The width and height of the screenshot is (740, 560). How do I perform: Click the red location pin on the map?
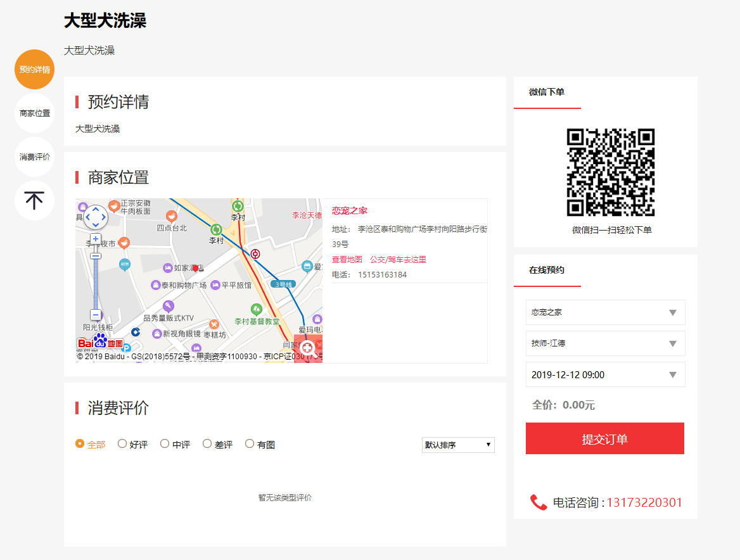pyautogui.click(x=195, y=269)
